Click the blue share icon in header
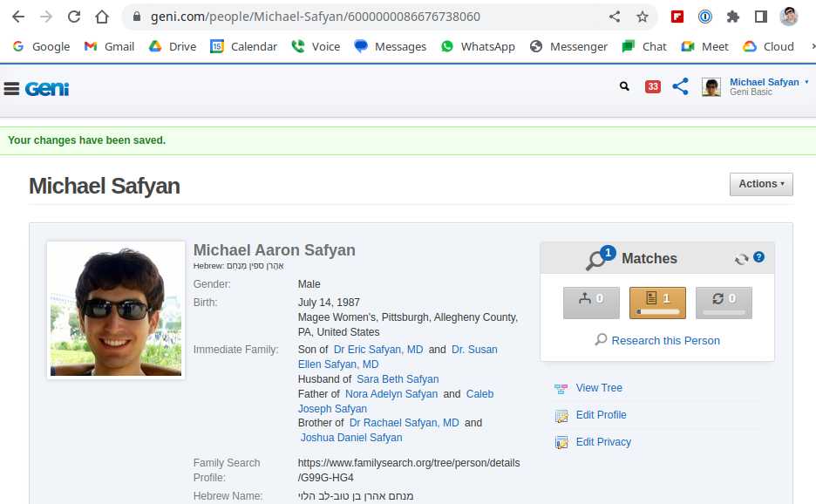816x504 pixels. pos(680,86)
